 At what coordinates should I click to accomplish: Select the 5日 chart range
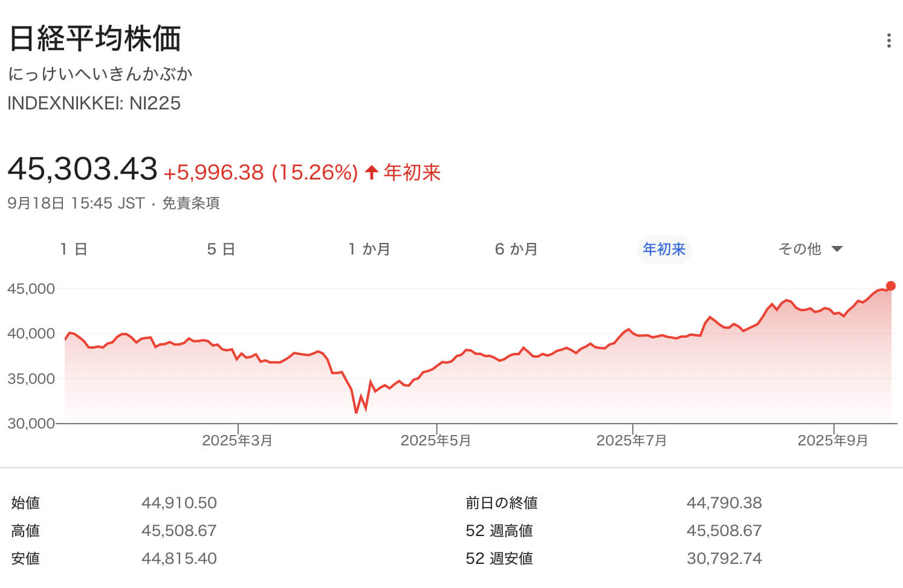221,249
